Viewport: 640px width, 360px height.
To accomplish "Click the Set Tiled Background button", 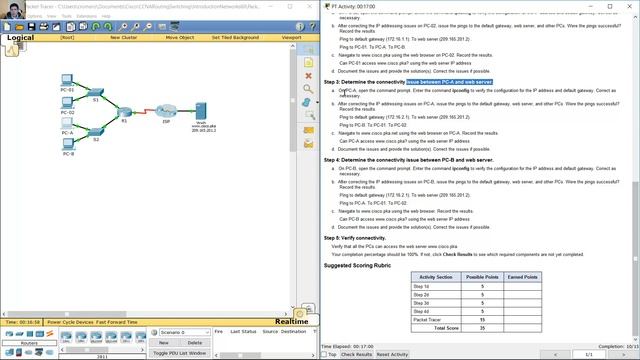I will tap(235, 38).
